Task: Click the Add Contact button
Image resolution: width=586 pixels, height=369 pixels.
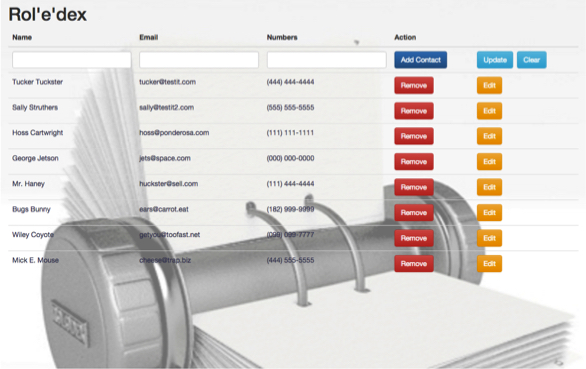Action: 420,60
